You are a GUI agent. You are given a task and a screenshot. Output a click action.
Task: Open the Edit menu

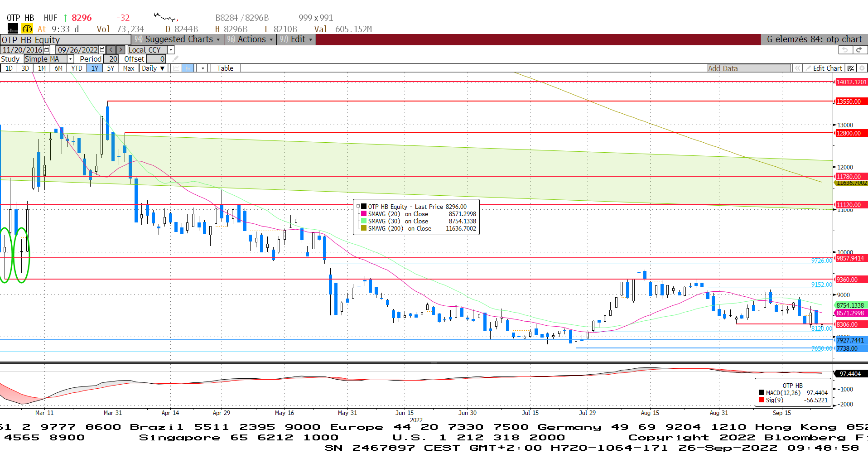296,39
